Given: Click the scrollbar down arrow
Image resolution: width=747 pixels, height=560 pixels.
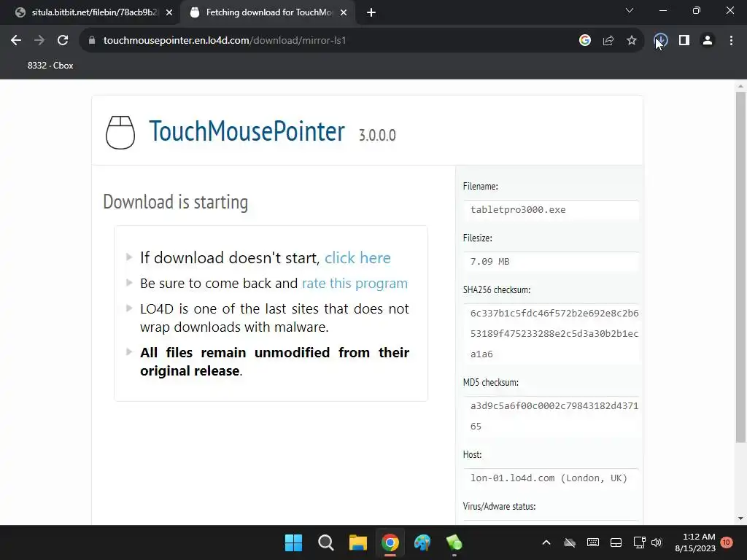Looking at the screenshot, I should pyautogui.click(x=740, y=518).
